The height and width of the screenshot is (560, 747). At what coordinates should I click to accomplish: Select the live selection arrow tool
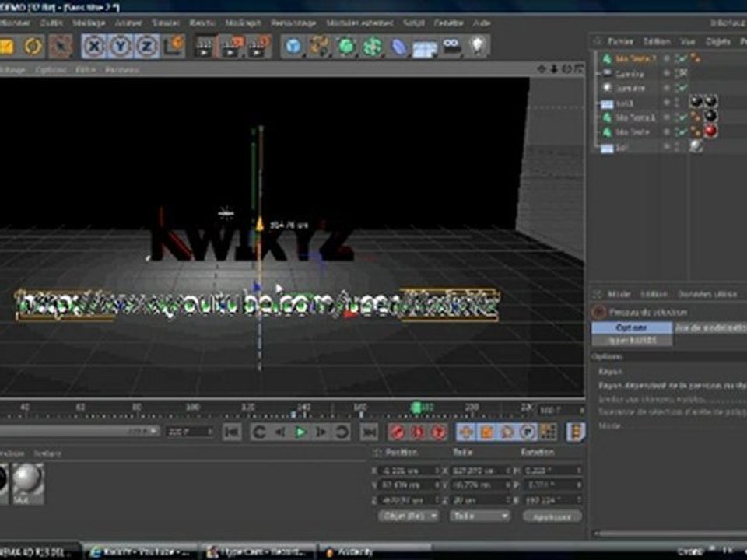pyautogui.click(x=61, y=46)
